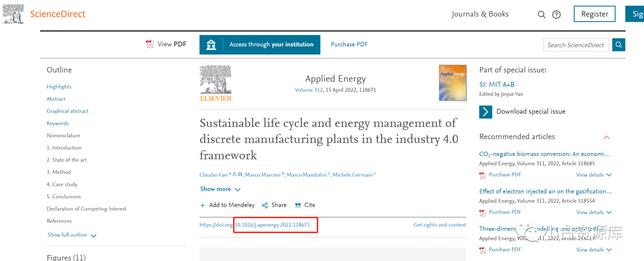Screen dimensions: 644x261
Task: Go to Graphical abstract outline entry
Action: tap(67, 111)
